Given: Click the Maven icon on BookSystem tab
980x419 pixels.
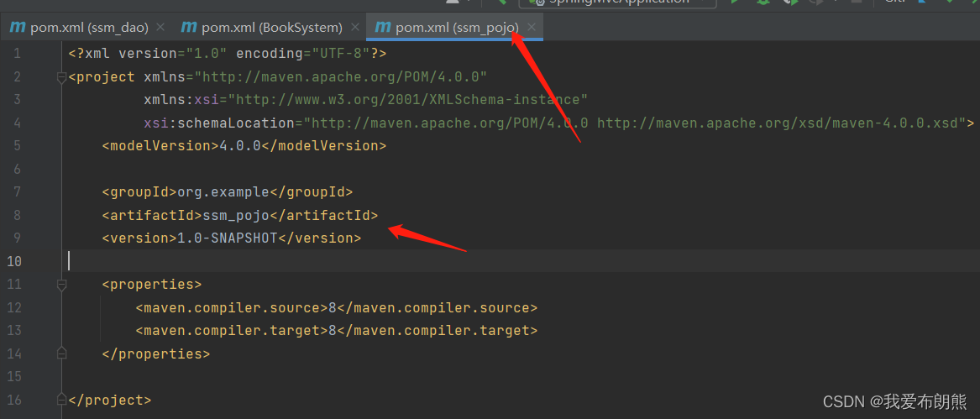Looking at the screenshot, I should (x=190, y=28).
